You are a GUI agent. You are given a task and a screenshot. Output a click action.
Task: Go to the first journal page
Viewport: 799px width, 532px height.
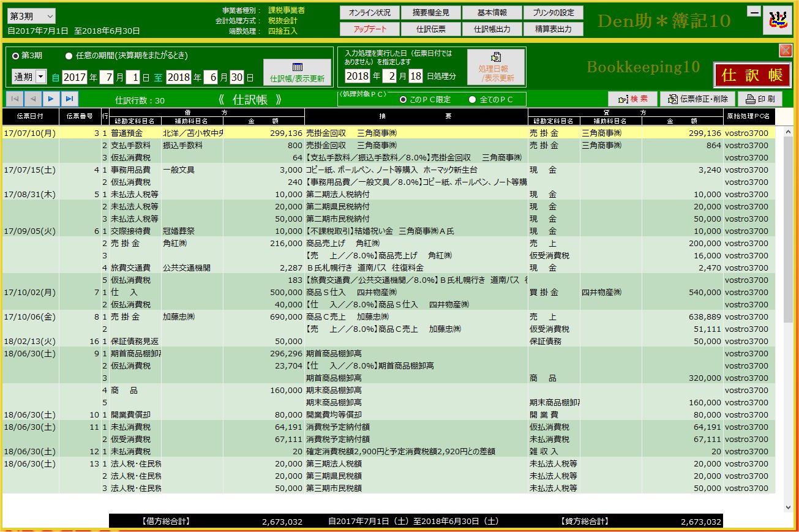(x=15, y=99)
